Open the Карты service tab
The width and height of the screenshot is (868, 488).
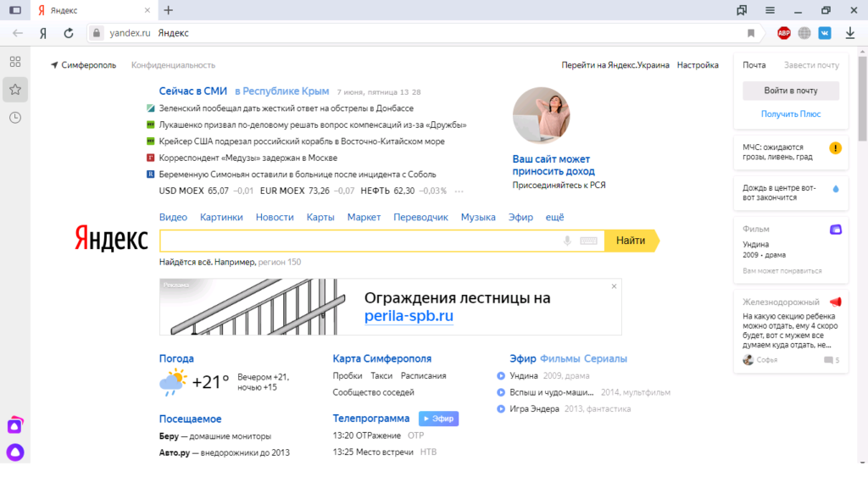[x=320, y=218]
